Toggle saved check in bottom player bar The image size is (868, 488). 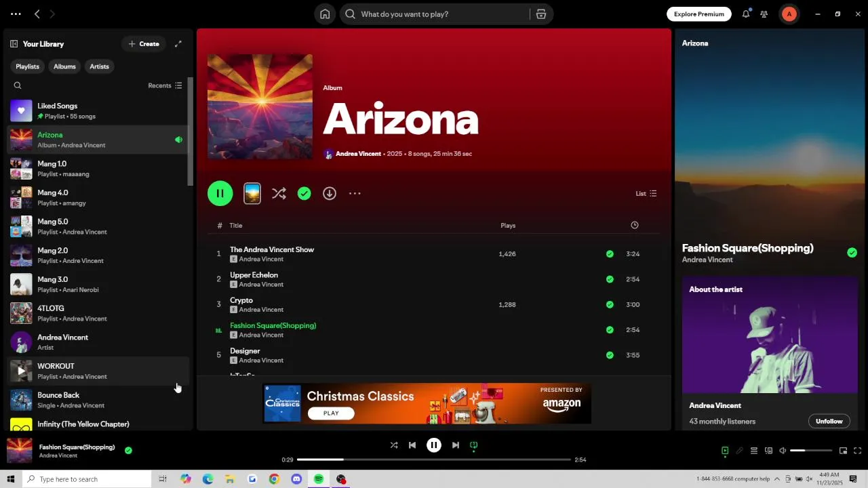(128, 451)
